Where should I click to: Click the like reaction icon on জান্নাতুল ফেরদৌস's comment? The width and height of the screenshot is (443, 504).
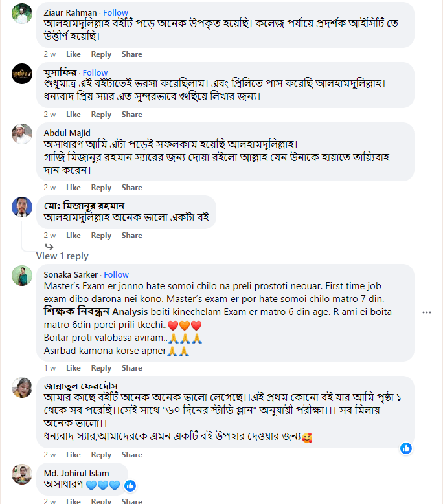(x=406, y=448)
